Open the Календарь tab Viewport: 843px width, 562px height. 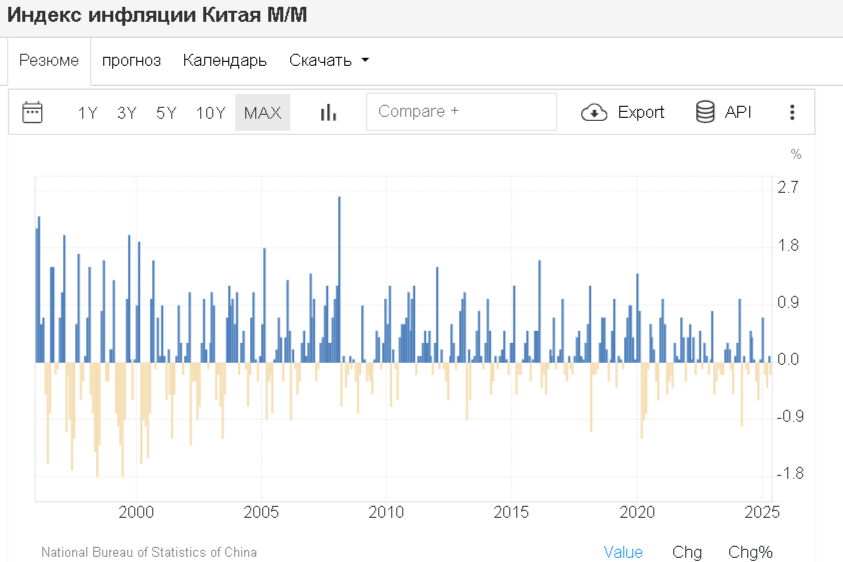[x=225, y=60]
